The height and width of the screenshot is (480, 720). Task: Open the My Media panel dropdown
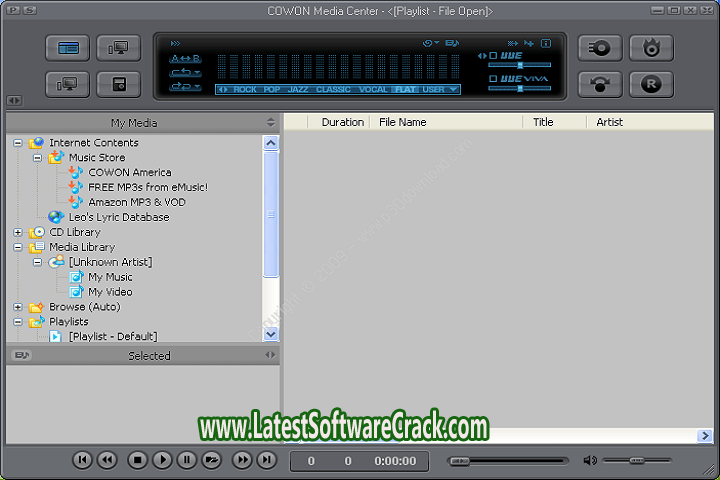(x=270, y=122)
